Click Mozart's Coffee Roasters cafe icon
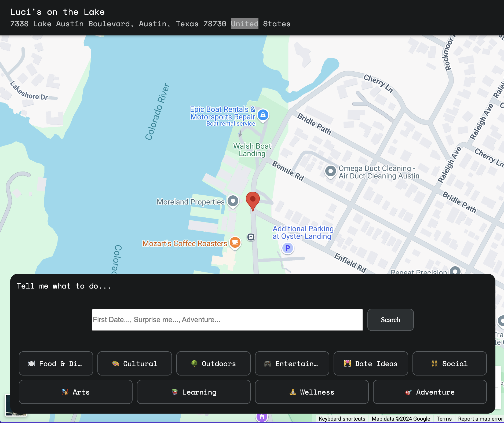This screenshot has width=504, height=423. 235,243
